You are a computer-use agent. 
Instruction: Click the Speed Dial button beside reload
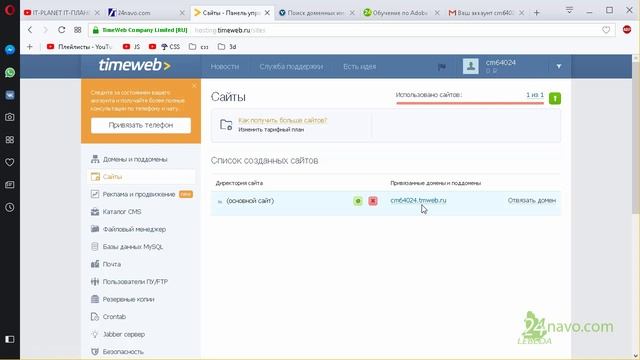pos(78,30)
